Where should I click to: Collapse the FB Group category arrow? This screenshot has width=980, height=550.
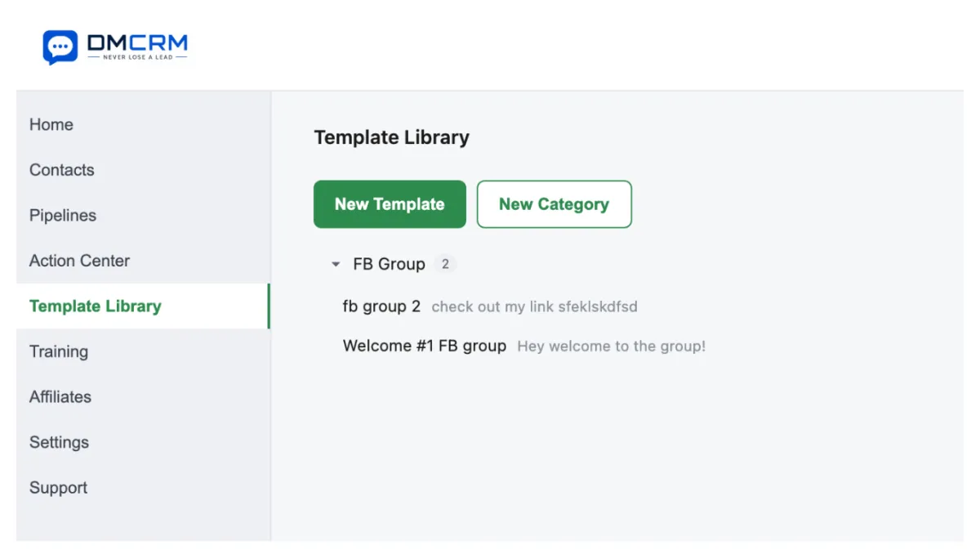336,265
